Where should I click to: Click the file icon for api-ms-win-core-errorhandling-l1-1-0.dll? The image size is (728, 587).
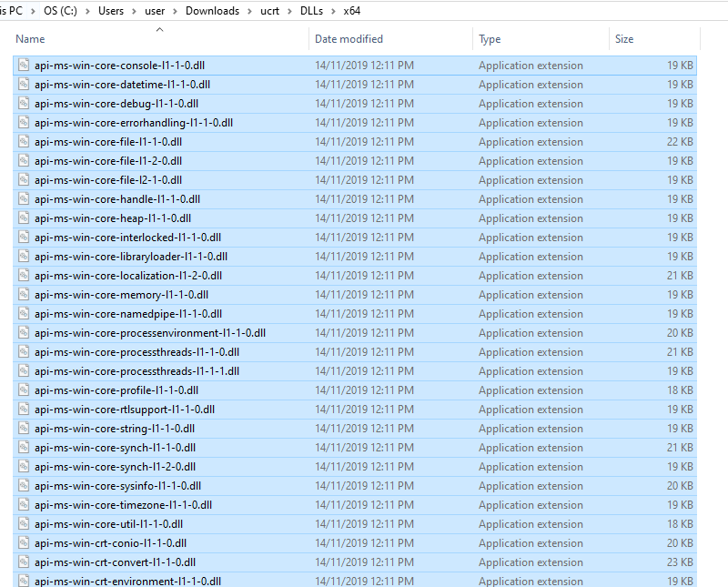point(24,122)
